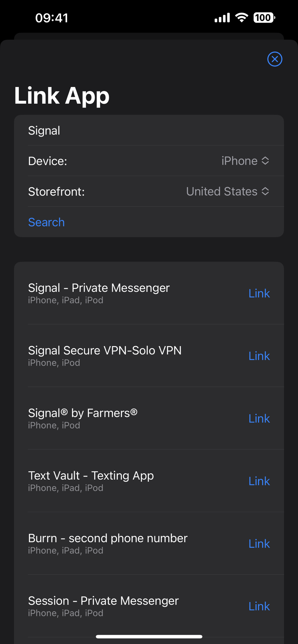Link Signal - Private Messenger app
298x644 pixels.
(259, 293)
